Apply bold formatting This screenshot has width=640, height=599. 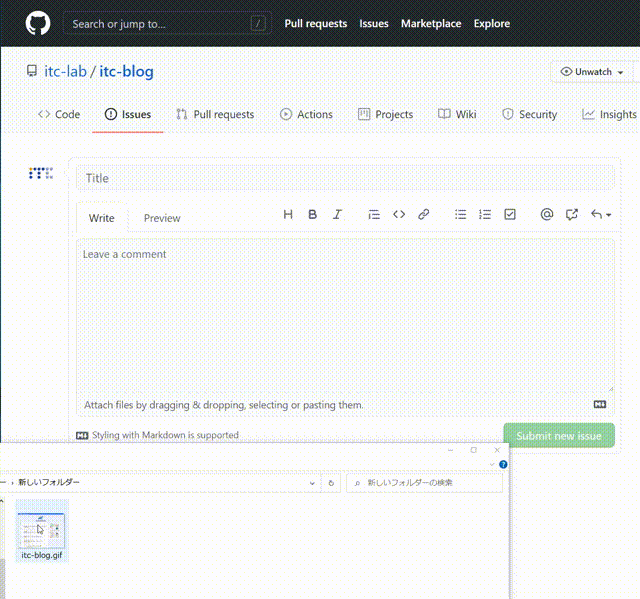click(x=313, y=214)
